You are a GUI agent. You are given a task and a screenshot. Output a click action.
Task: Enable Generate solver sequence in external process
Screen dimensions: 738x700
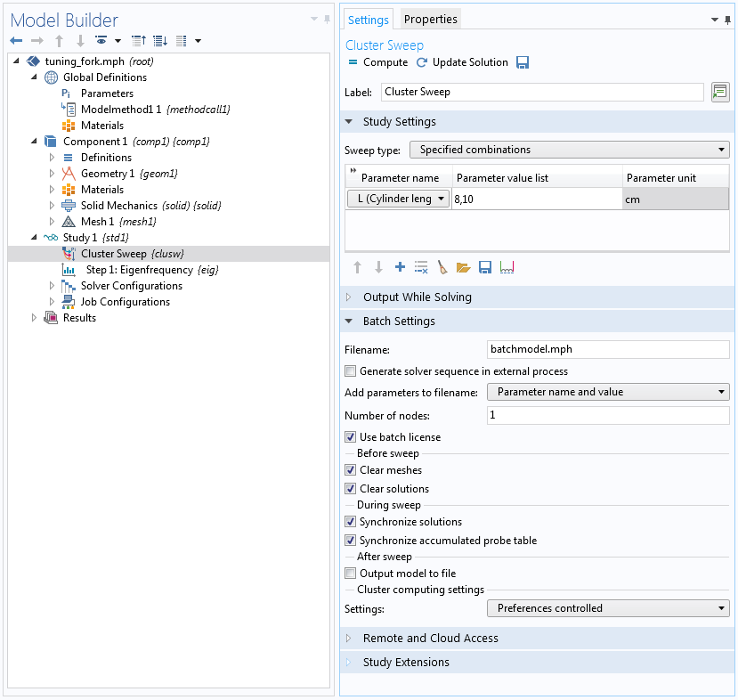[x=351, y=371]
